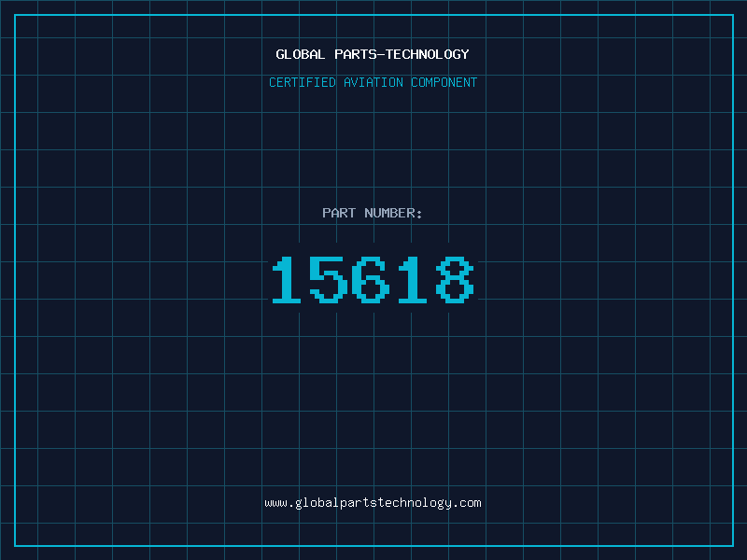Click the period after www in the URL
This screenshot has height=560, width=747.
point(291,507)
